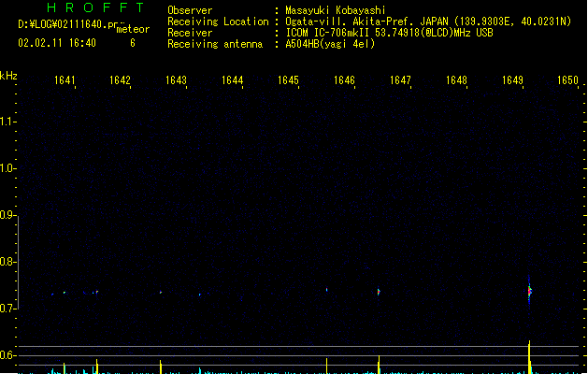Click the 1648 time axis marker

click(x=456, y=80)
